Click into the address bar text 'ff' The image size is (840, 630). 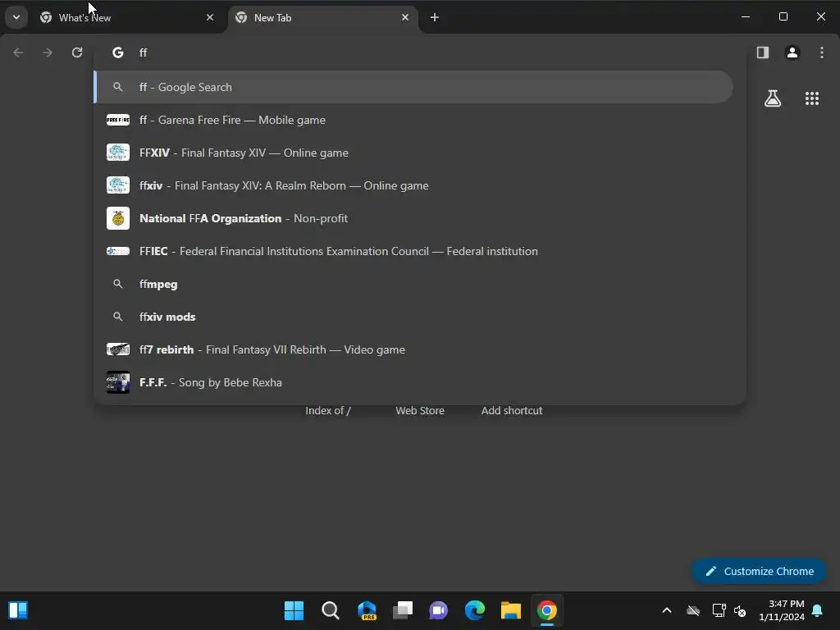(143, 52)
